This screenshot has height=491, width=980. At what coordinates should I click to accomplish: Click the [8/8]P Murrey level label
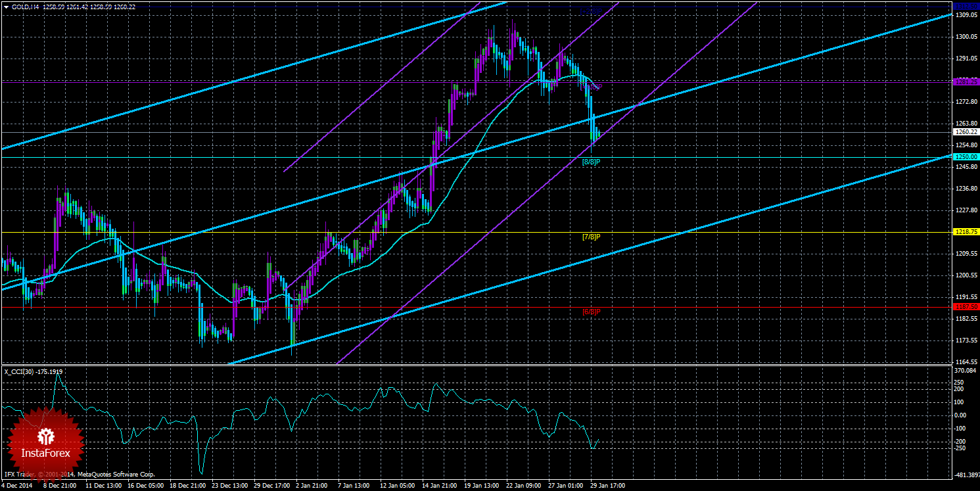pos(592,162)
